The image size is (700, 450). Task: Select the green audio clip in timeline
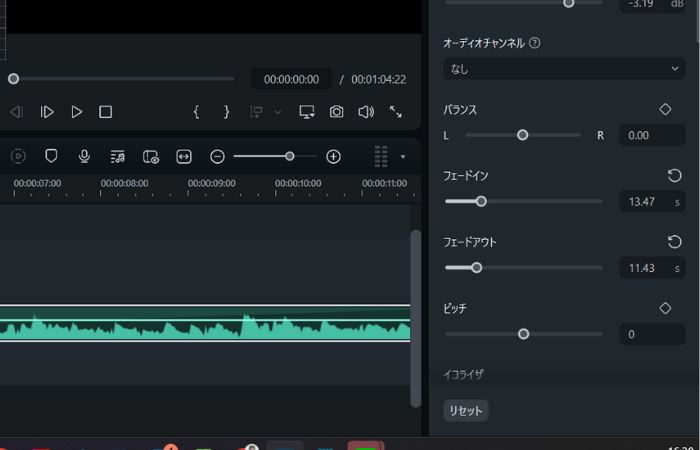pos(205,323)
